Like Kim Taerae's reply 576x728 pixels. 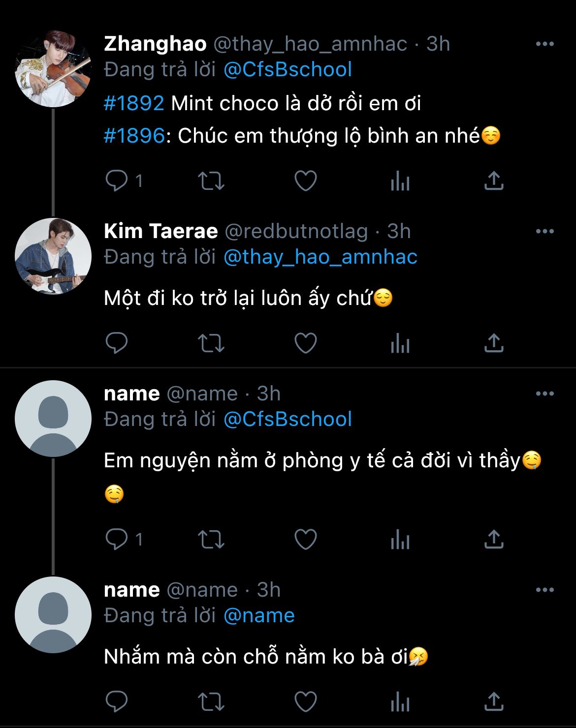point(305,343)
